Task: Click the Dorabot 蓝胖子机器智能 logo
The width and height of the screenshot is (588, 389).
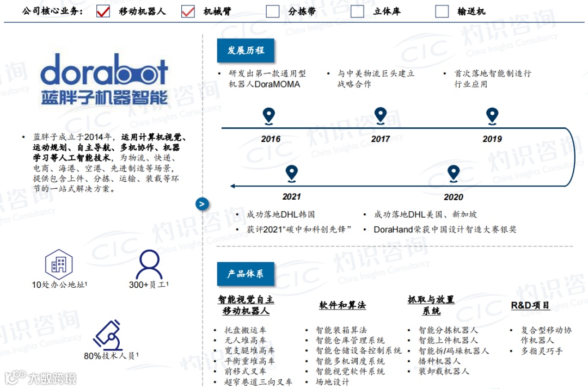Action: (104, 79)
